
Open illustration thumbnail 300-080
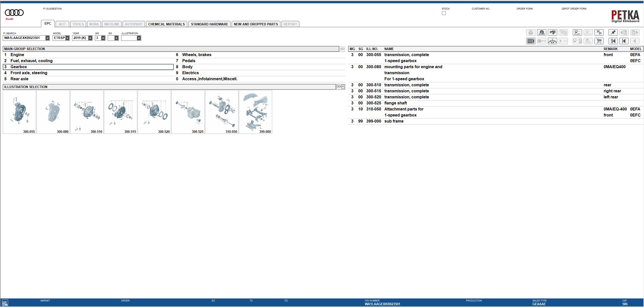(53, 112)
